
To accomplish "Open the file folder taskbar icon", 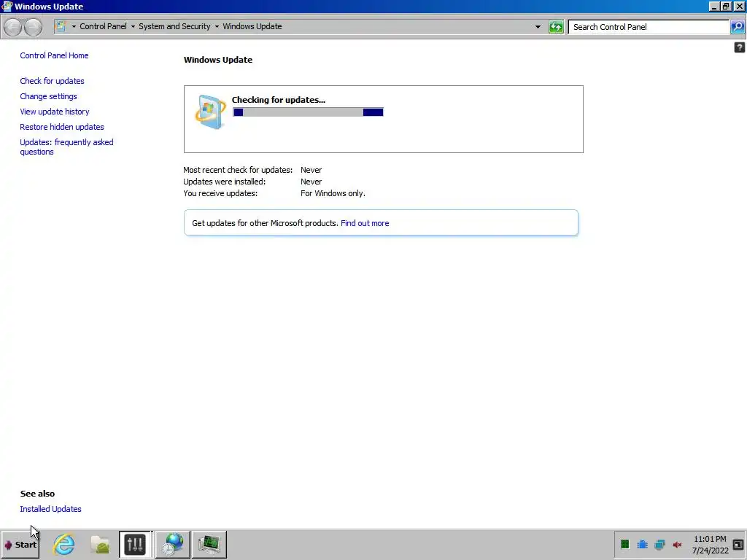I will [101, 544].
